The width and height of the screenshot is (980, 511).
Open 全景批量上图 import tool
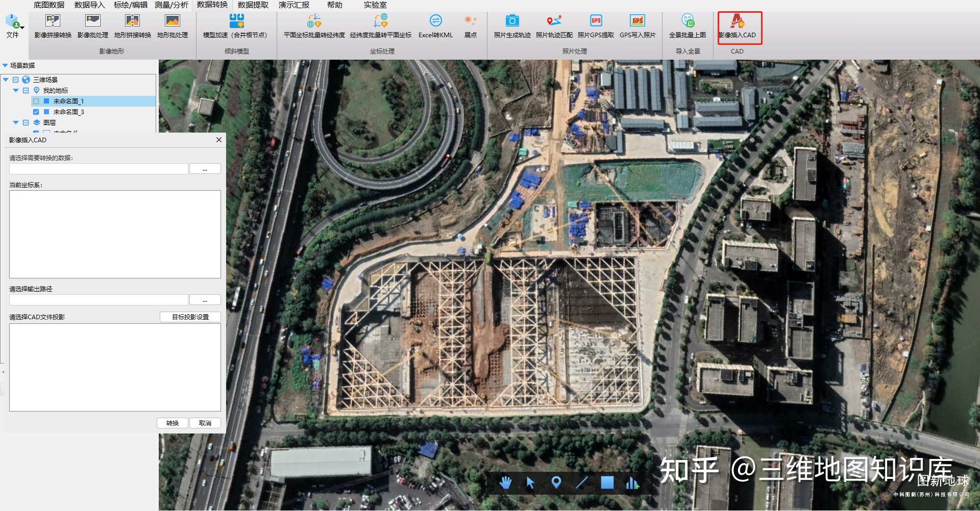pyautogui.click(x=687, y=27)
